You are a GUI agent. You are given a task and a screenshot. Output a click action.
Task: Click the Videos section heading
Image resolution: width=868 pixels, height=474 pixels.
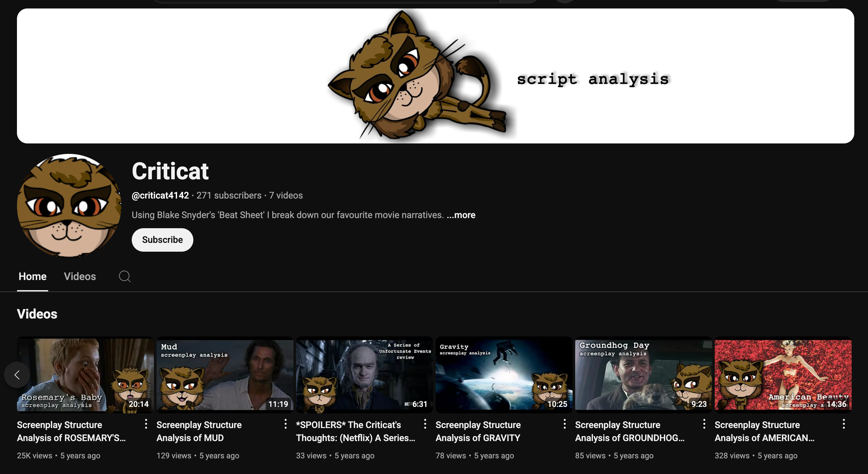(x=37, y=314)
